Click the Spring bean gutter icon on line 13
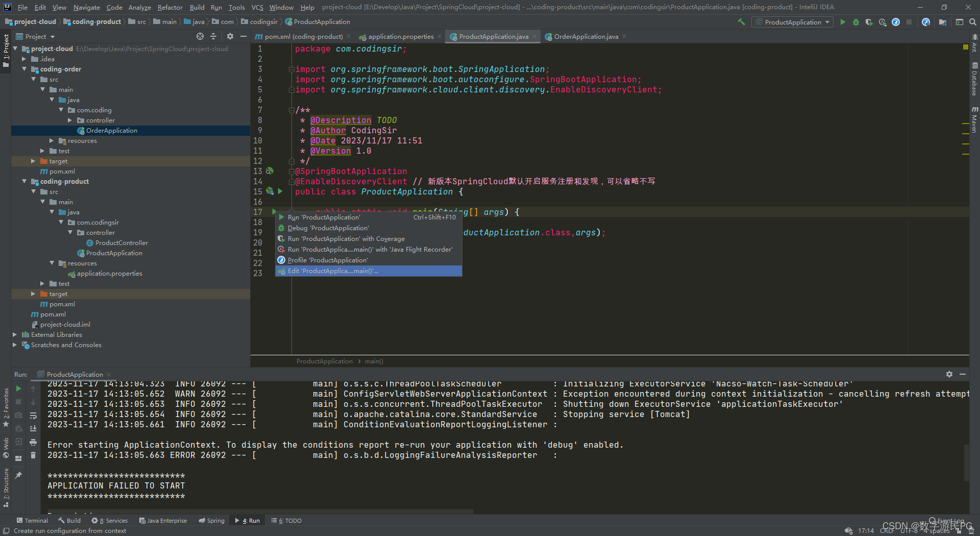Image resolution: width=980 pixels, height=536 pixels. point(269,171)
